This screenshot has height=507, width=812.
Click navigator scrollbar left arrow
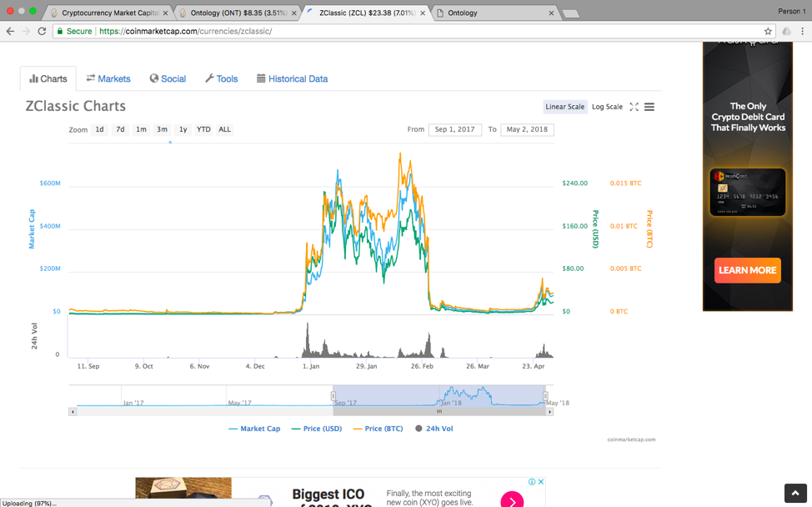coord(73,412)
